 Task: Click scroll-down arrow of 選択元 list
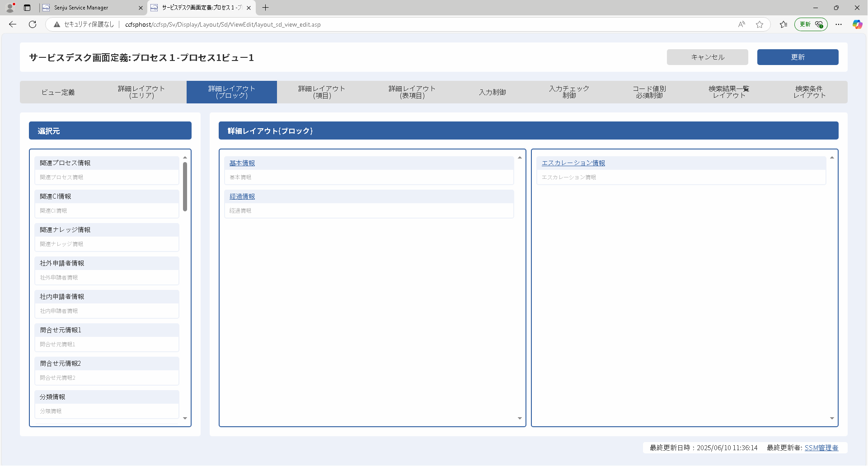pyautogui.click(x=185, y=418)
